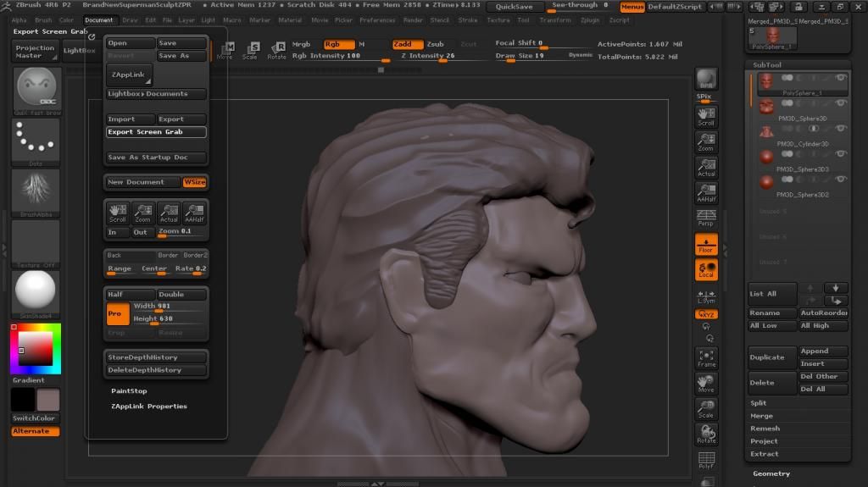Expand the Geometry subpalette
868x487 pixels.
[x=771, y=473]
